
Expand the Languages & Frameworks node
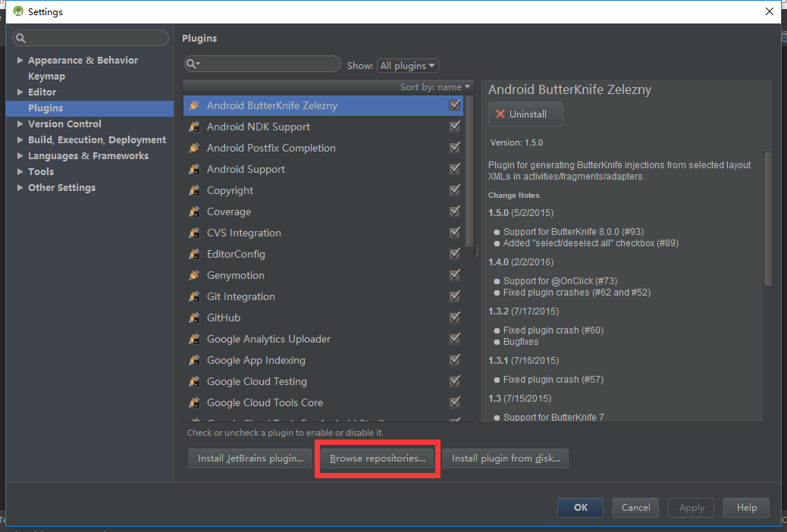(x=20, y=155)
